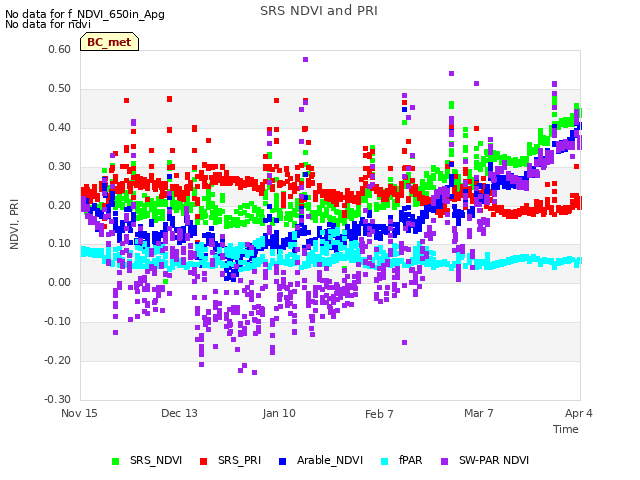The width and height of the screenshot is (640, 480).
Task: Click the green SRS_NDVI legend swatch
Action: 116,461
